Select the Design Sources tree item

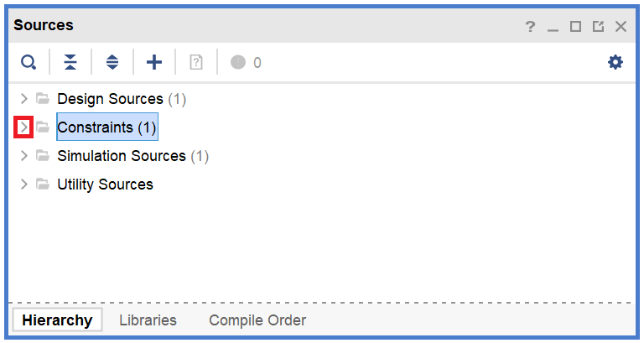click(x=110, y=99)
